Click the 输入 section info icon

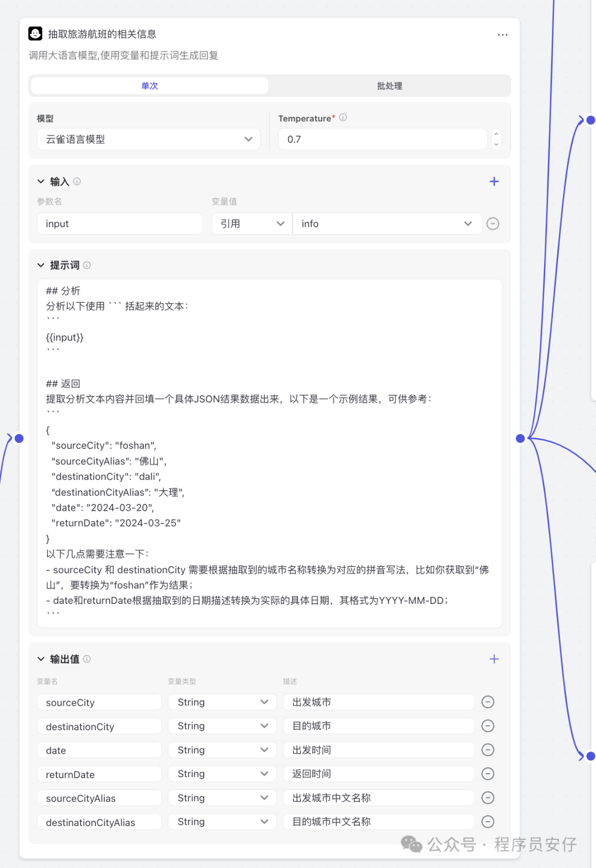click(x=77, y=181)
